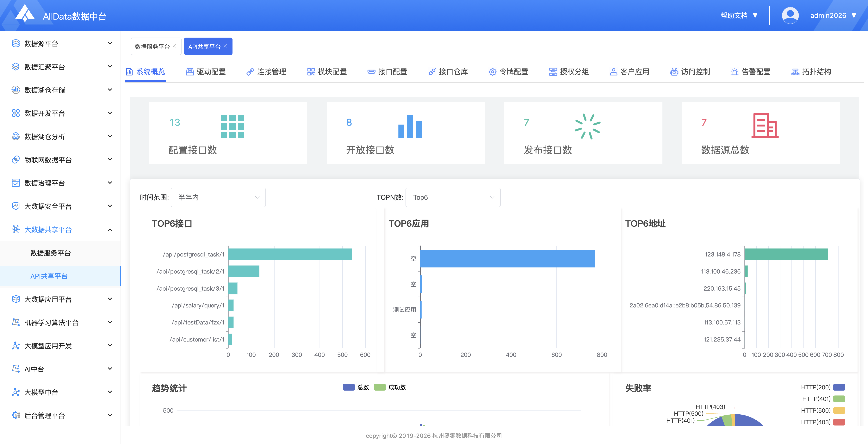Click the 机器学习算法平台 sidebar icon
The width and height of the screenshot is (868, 444).
[15, 322]
